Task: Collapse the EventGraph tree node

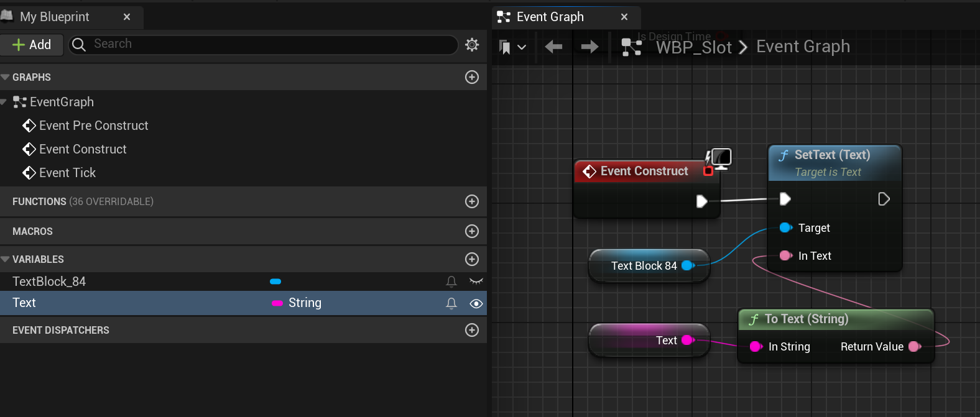Action: (x=4, y=102)
